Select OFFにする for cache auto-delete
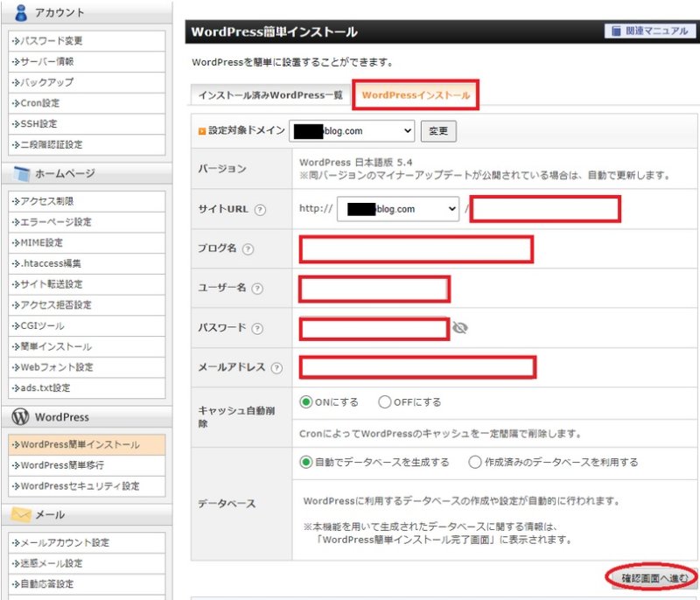 [385, 402]
